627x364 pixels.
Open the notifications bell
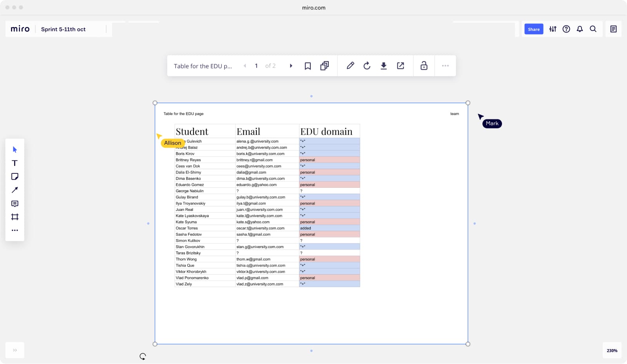point(580,29)
